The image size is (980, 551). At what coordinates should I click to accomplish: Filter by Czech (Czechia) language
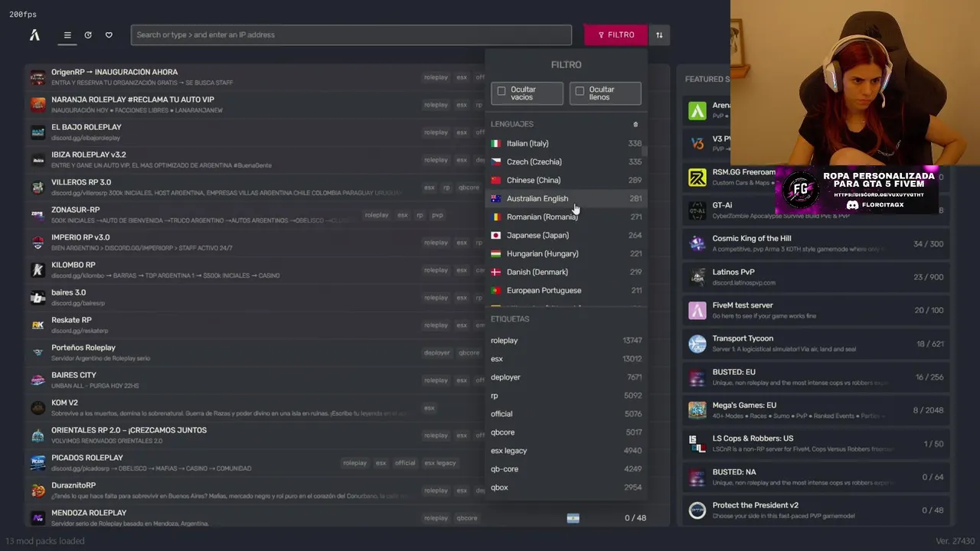(x=567, y=161)
